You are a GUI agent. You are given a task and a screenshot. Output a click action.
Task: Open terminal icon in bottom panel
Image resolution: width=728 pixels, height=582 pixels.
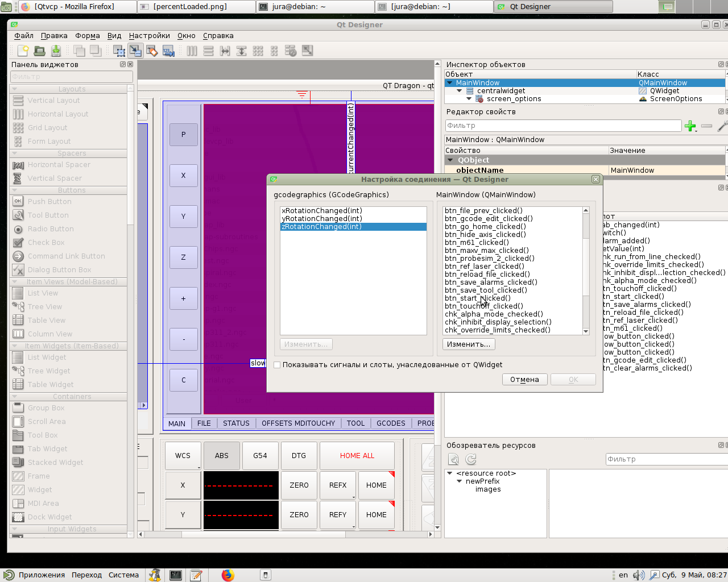pos(176,575)
